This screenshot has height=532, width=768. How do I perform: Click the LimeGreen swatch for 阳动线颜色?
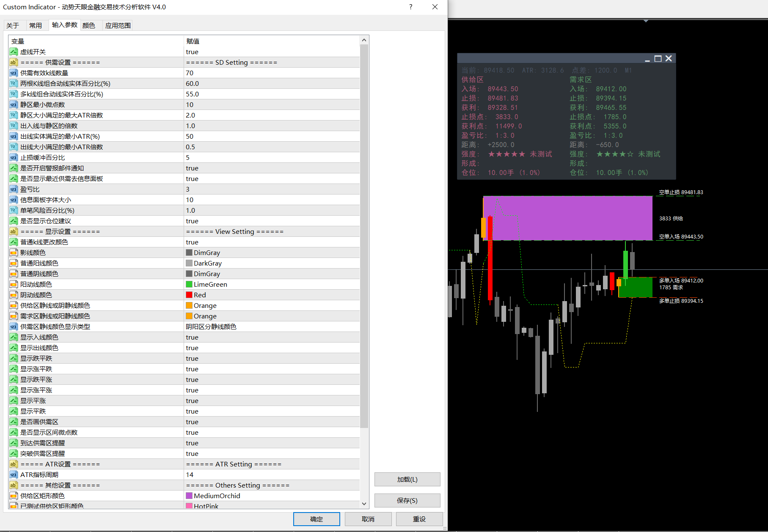(189, 284)
